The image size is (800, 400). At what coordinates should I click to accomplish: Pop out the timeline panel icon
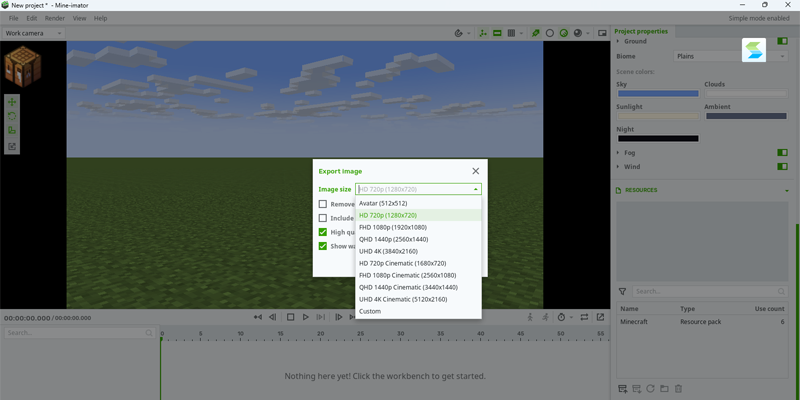pyautogui.click(x=601, y=317)
